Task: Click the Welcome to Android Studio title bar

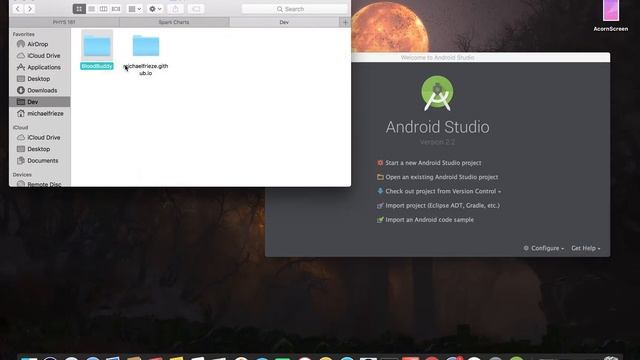Action: [x=438, y=58]
